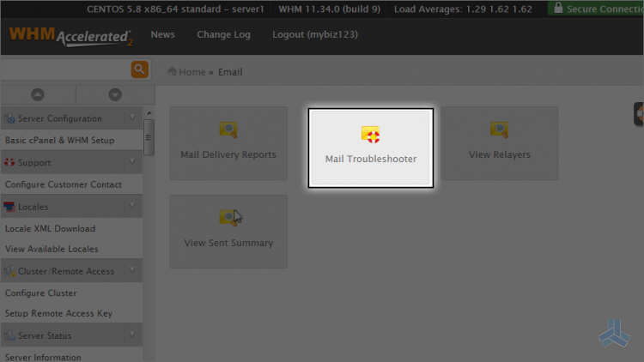This screenshot has width=644, height=362.
Task: Open Configure Cluster
Action: pyautogui.click(x=40, y=293)
